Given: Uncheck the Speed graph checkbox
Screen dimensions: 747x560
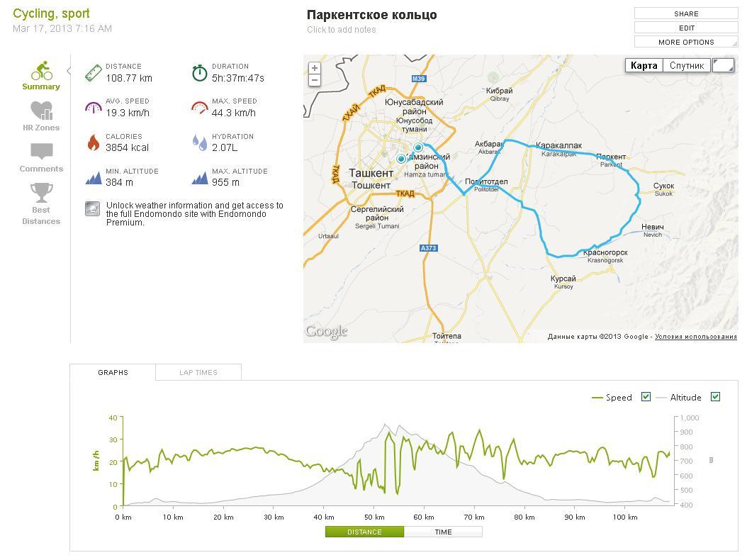Looking at the screenshot, I should (646, 397).
